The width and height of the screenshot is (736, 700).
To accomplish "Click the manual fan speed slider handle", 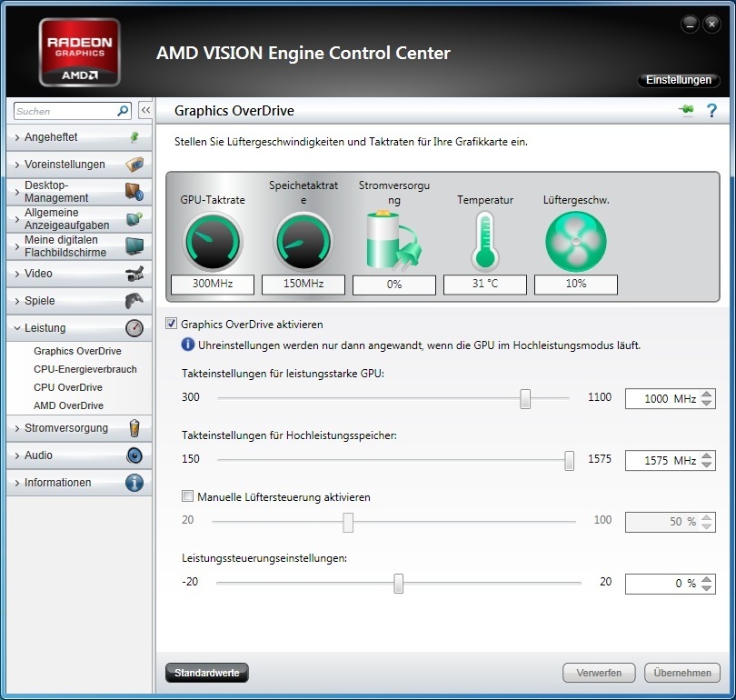I will click(348, 522).
